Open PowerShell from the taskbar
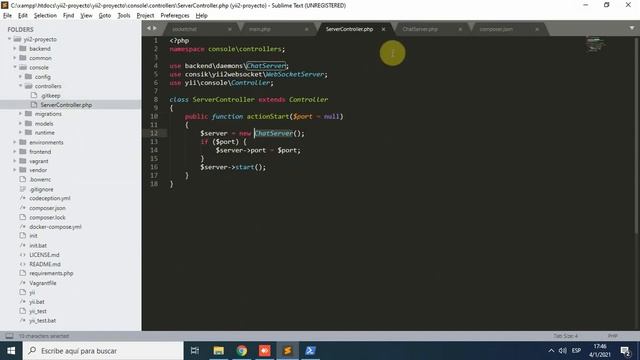640x360 pixels. pyautogui.click(x=310, y=351)
